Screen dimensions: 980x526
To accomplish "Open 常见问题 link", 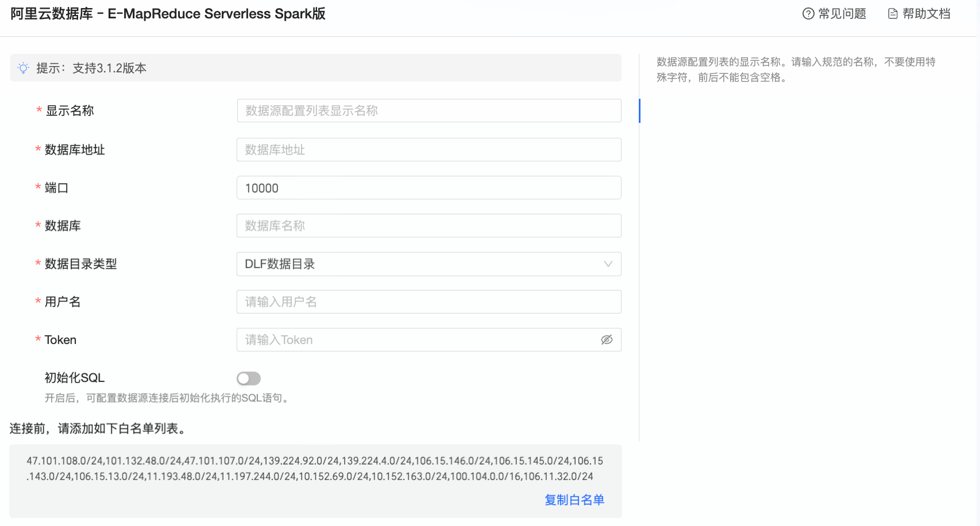I will click(835, 14).
